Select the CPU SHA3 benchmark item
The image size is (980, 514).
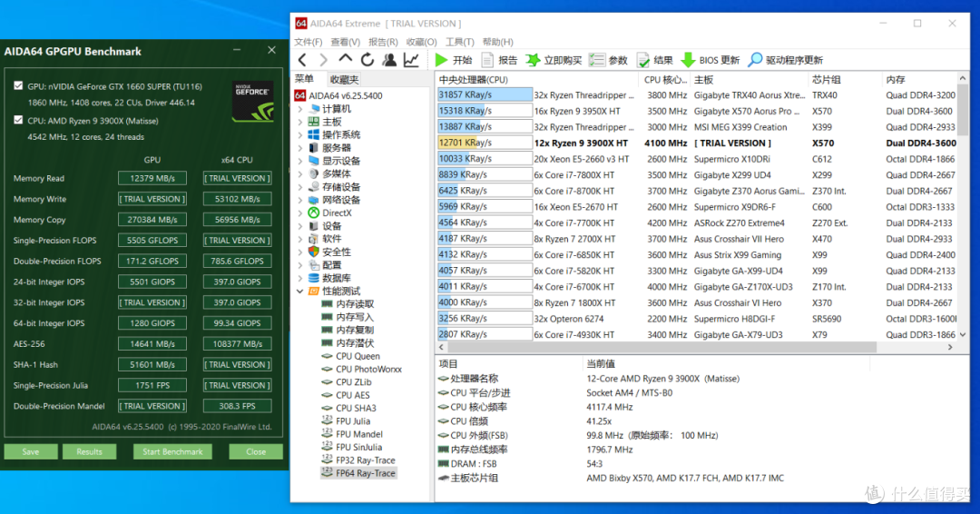tap(348, 409)
